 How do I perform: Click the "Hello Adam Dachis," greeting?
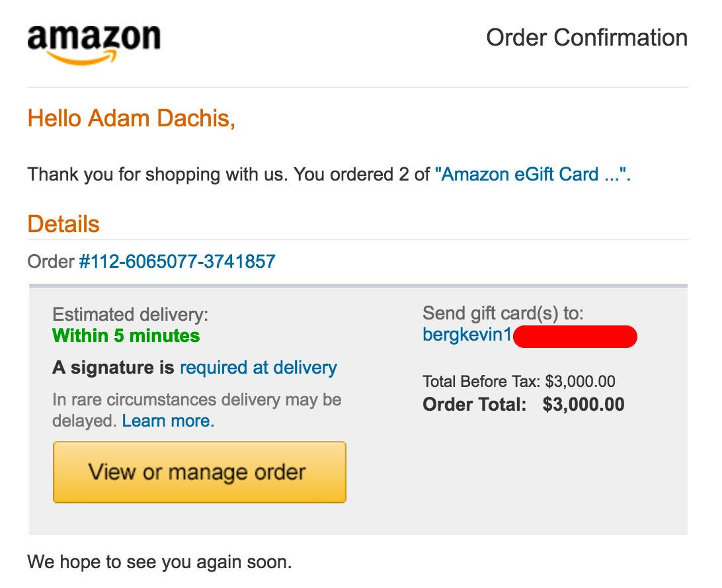point(132,119)
